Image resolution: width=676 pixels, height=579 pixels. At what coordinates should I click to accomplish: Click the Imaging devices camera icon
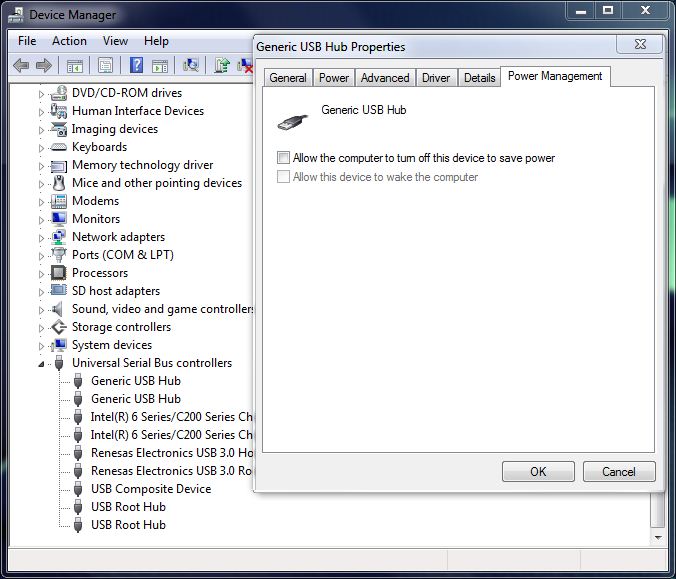(59, 129)
